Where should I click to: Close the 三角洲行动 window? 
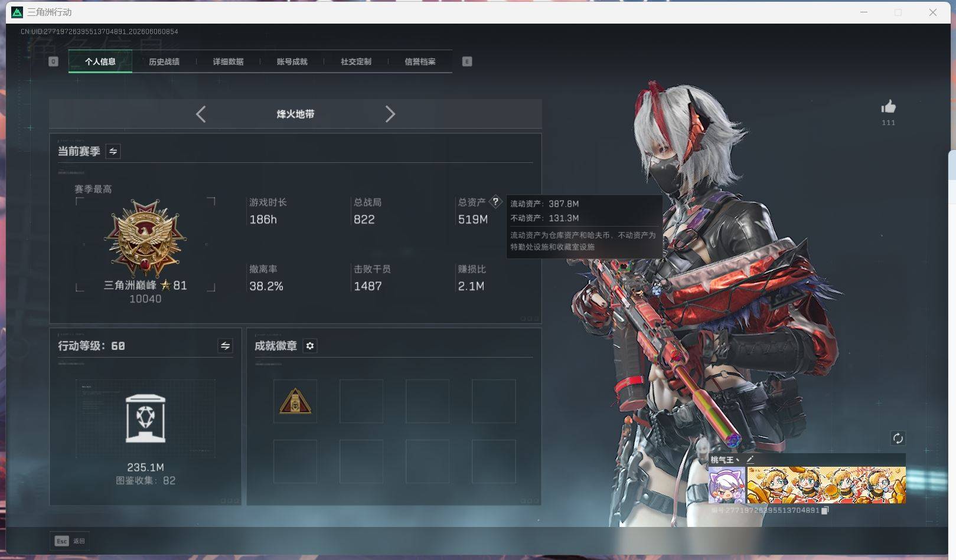[x=933, y=12]
